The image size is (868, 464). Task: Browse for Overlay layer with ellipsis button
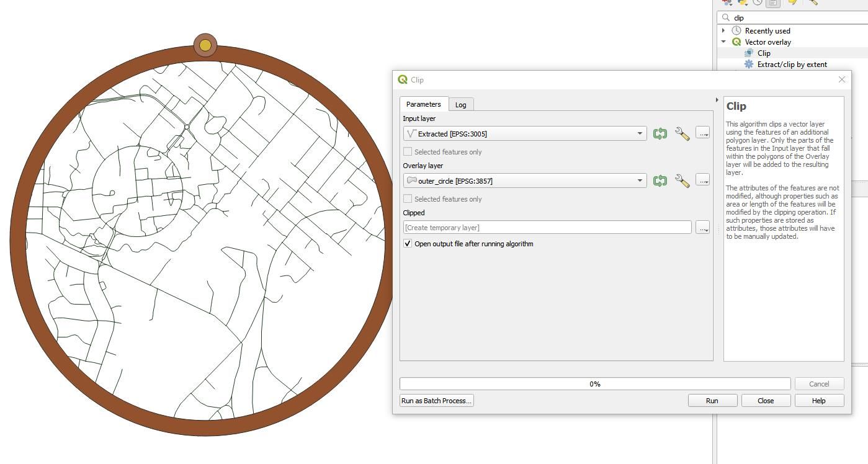[x=702, y=180]
